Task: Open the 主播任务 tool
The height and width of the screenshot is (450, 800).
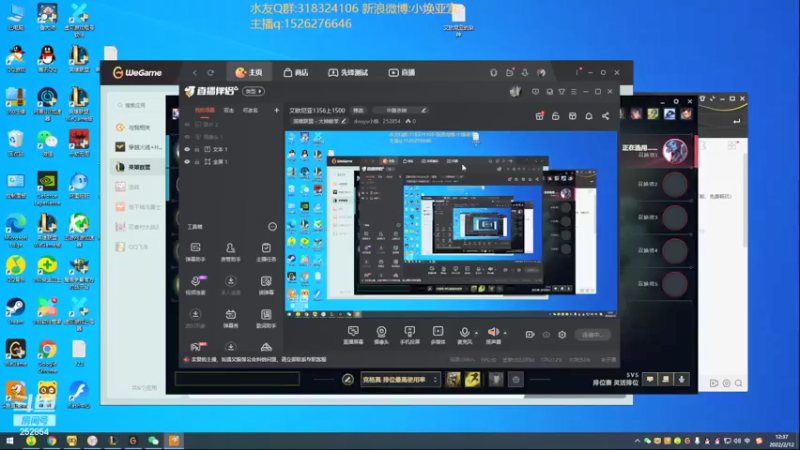Action: coord(266,252)
